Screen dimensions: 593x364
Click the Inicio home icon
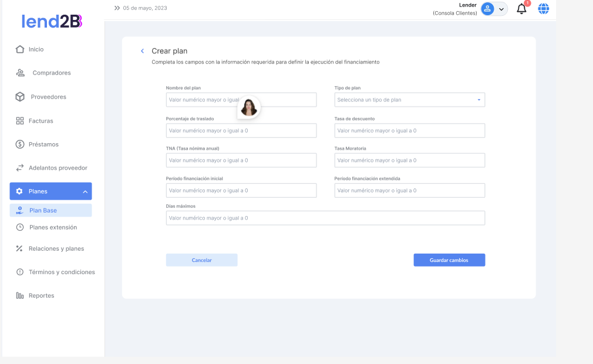20,49
